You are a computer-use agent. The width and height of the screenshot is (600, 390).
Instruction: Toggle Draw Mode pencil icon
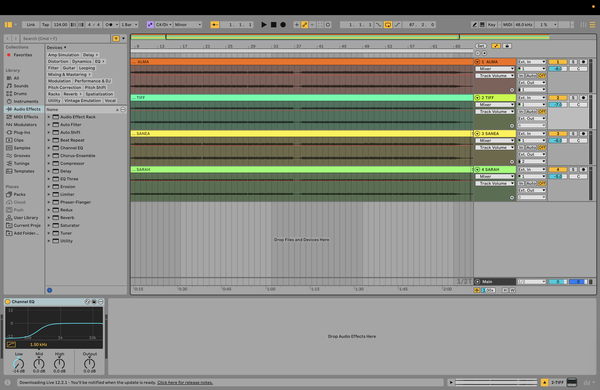coord(474,24)
